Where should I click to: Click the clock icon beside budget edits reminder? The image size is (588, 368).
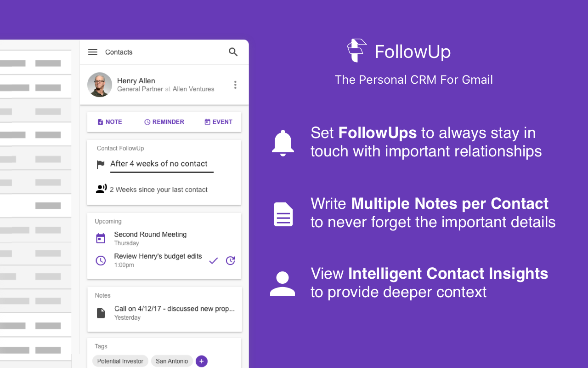point(101,261)
